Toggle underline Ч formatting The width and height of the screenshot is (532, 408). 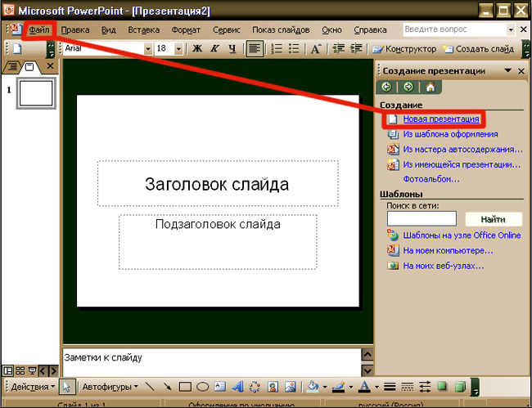(232, 49)
